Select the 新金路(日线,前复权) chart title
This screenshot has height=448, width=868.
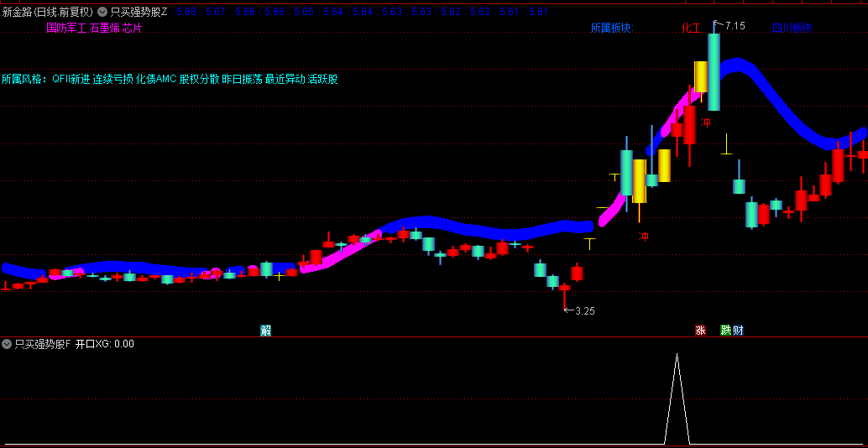coord(48,12)
